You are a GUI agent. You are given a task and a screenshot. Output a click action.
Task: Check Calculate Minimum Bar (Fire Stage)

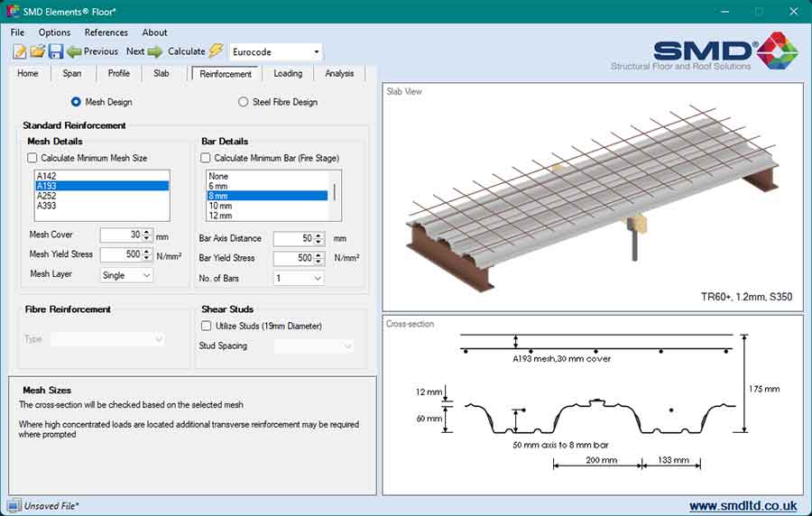206,158
